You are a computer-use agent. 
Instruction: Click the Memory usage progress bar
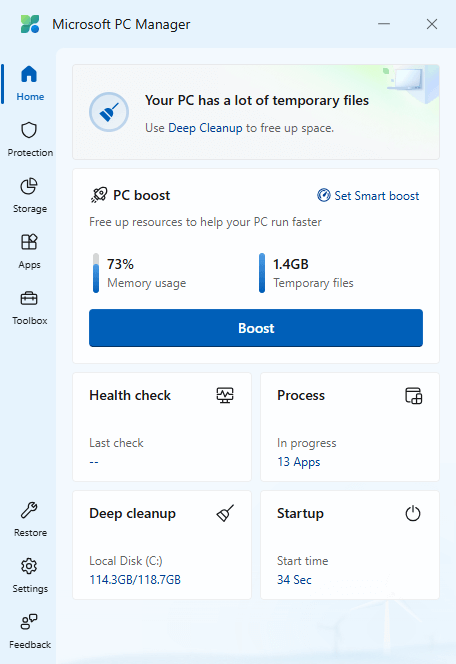[96, 273]
